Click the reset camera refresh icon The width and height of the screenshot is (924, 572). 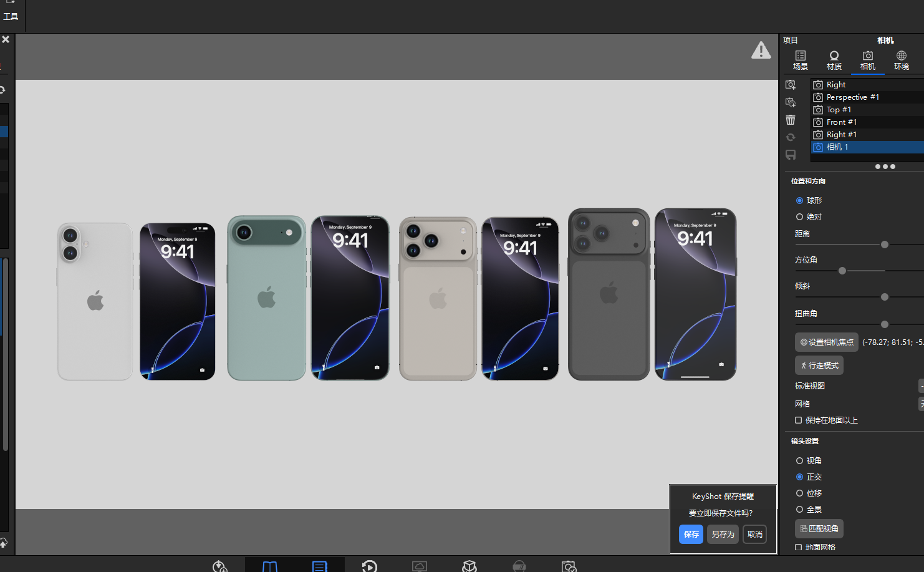(x=791, y=137)
